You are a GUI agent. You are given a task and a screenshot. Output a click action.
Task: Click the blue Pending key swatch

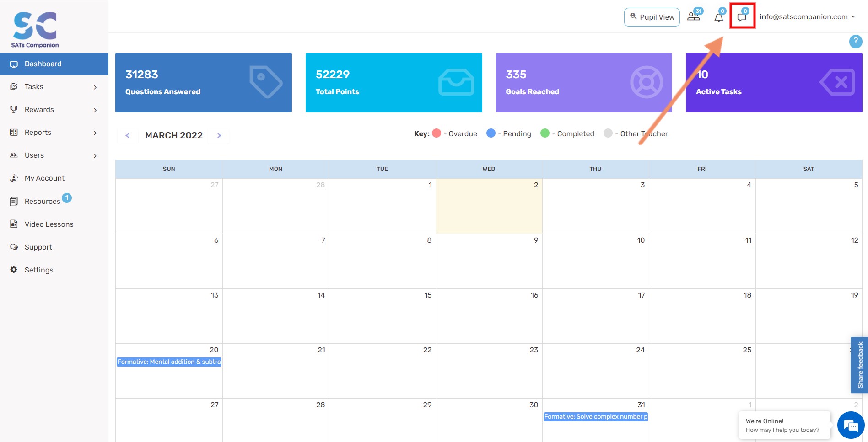pos(491,133)
